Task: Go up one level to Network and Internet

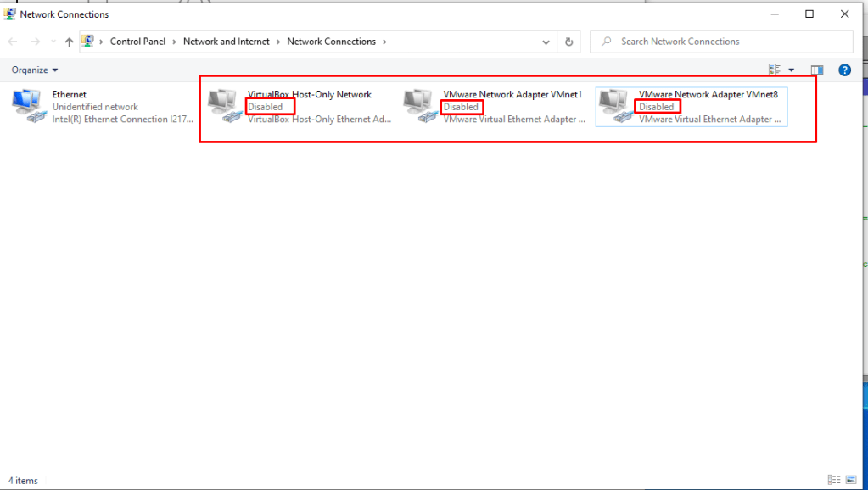Action: coord(69,42)
